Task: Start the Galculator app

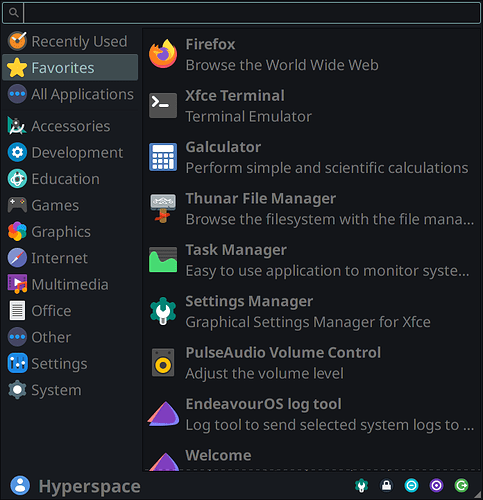Action: (311, 157)
